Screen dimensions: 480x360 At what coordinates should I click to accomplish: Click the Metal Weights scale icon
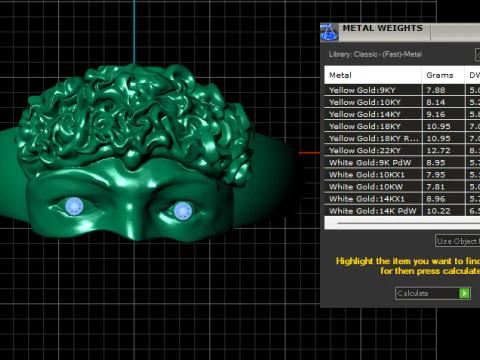(329, 32)
